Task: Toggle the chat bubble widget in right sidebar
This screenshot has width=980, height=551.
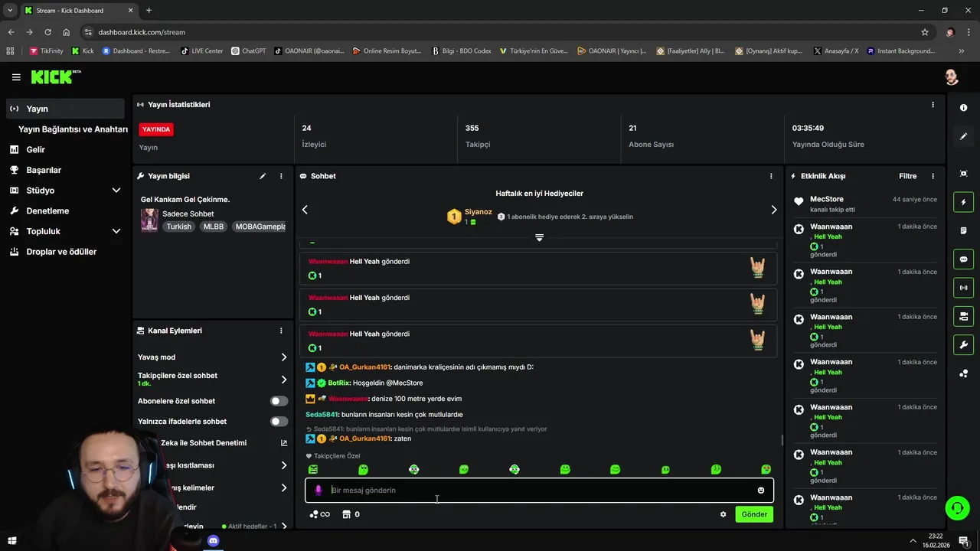Action: [x=963, y=259]
